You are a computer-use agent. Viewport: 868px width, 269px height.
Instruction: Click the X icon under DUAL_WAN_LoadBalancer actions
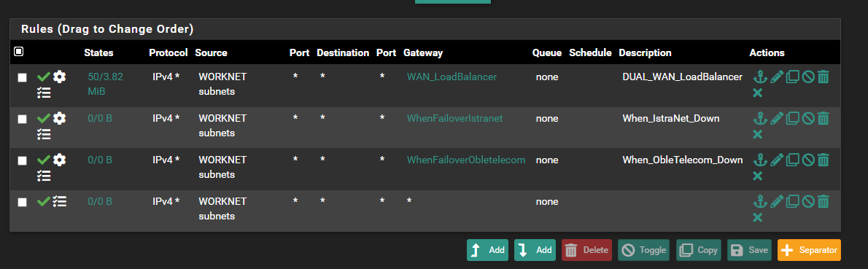pos(758,93)
